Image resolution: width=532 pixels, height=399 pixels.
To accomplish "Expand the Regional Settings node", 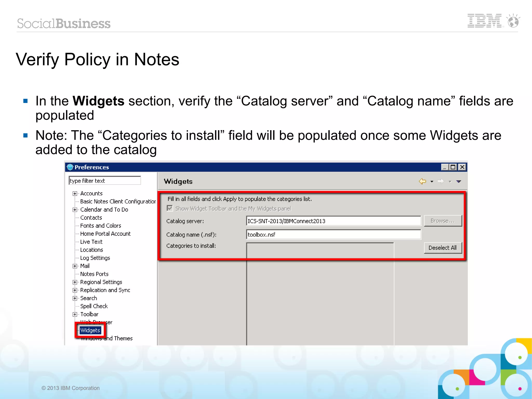I will [75, 282].
